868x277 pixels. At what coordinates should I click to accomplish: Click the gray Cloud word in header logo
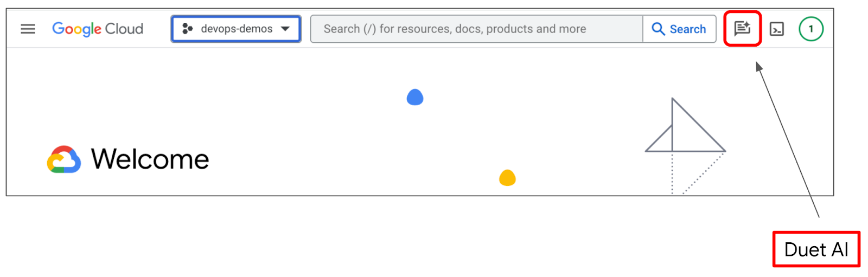(x=124, y=29)
